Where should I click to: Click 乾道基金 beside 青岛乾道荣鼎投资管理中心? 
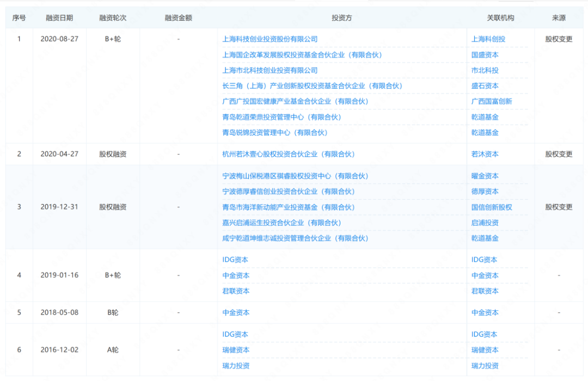485,117
